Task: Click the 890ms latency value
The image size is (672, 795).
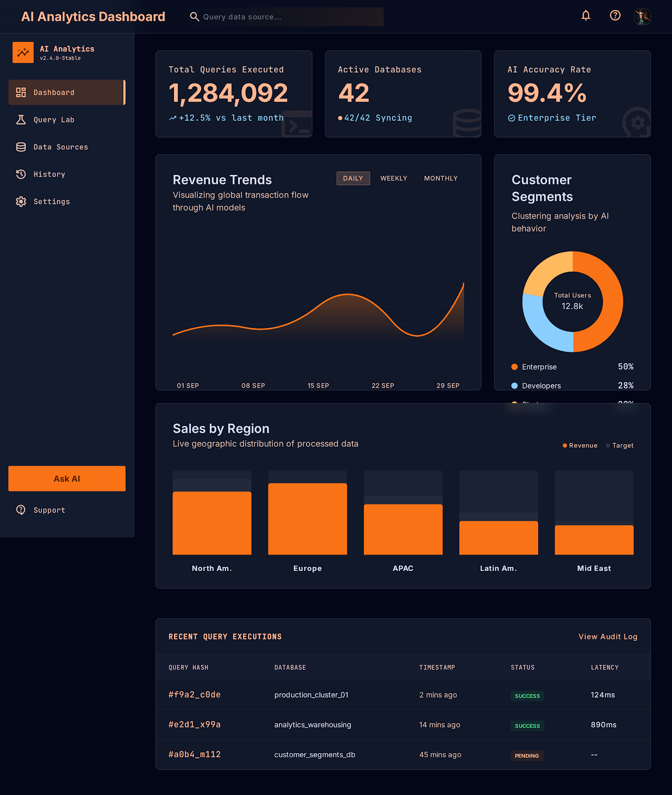Action: click(603, 725)
